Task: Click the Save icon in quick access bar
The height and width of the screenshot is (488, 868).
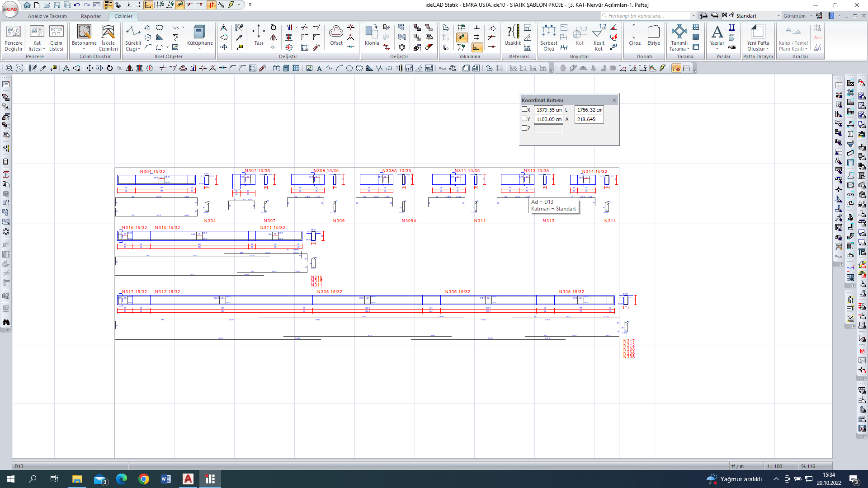Action: (x=57, y=5)
